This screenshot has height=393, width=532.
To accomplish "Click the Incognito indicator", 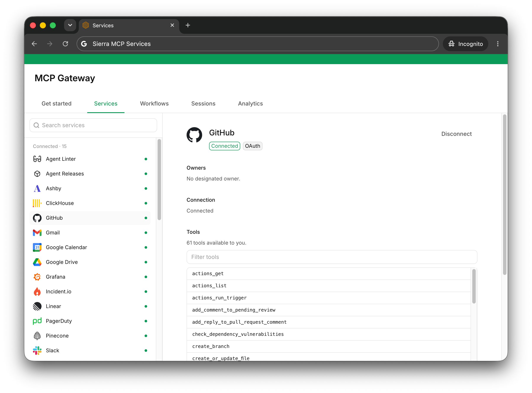I will (466, 44).
